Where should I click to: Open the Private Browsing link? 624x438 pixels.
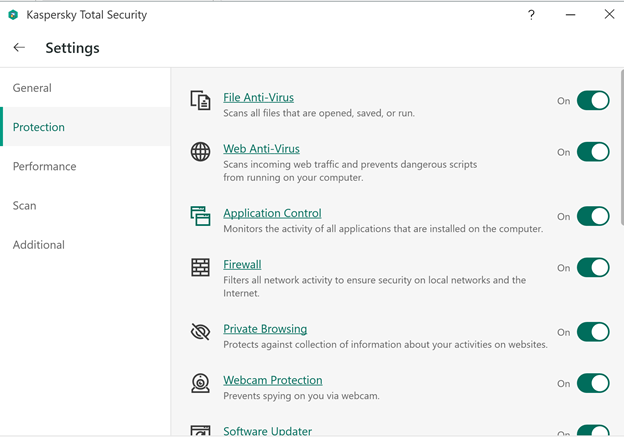(265, 329)
